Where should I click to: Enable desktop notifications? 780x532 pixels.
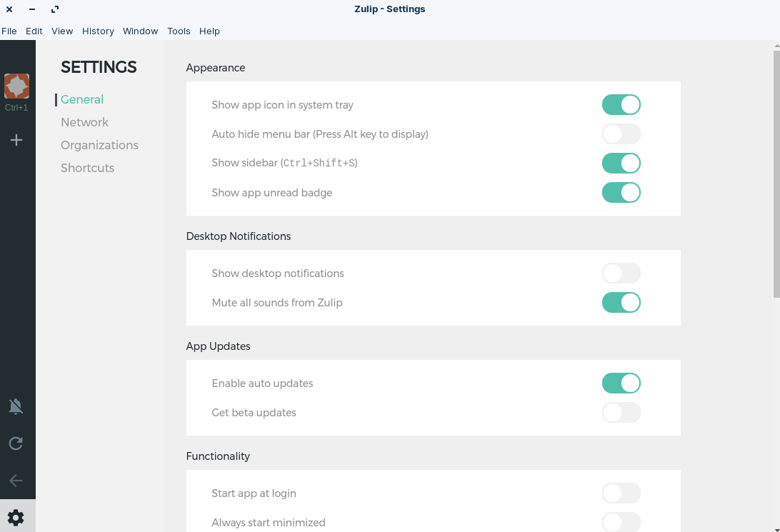click(621, 273)
